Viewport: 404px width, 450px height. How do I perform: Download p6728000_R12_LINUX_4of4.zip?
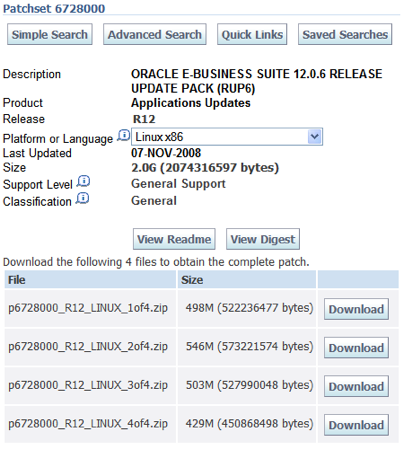tap(356, 425)
